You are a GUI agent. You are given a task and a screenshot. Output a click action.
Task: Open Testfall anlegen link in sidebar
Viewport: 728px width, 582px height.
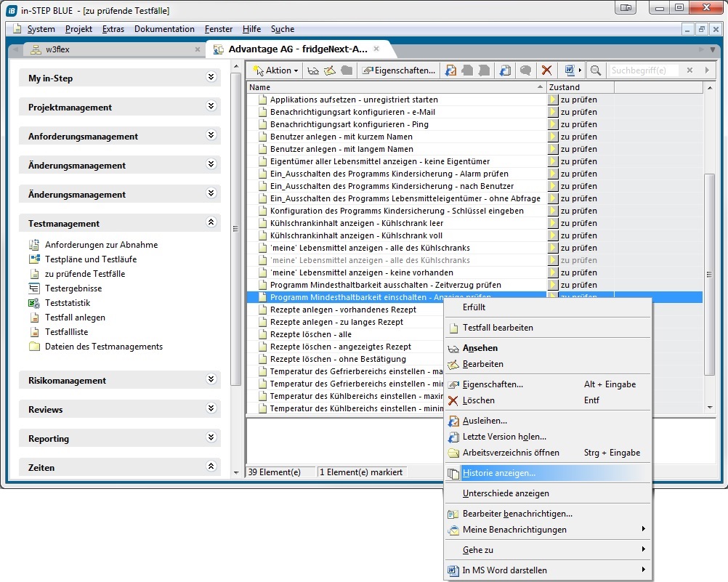[x=75, y=318]
